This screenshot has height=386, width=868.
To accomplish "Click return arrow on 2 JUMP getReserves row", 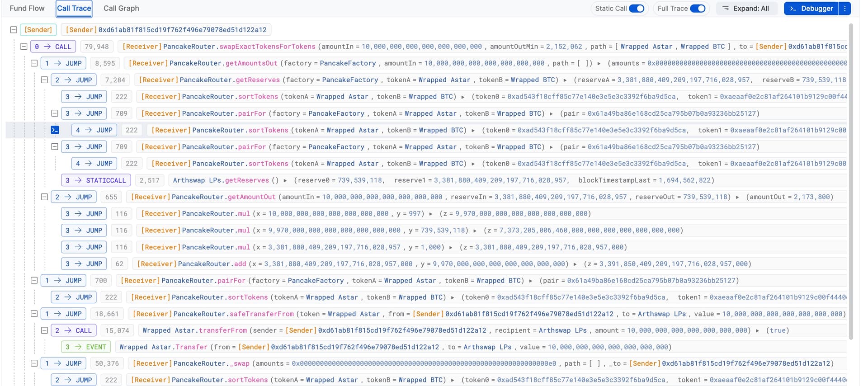I will [565, 80].
